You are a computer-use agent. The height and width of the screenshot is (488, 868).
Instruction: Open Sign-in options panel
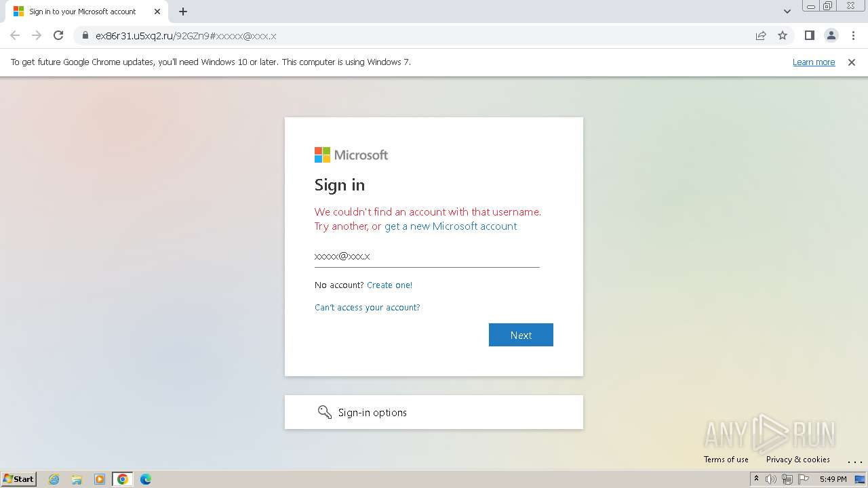[434, 412]
